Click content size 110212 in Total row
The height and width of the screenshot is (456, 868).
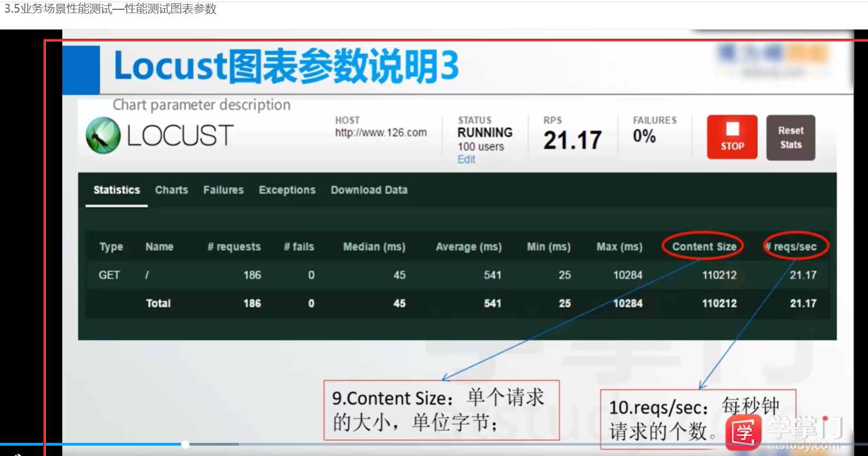click(719, 303)
